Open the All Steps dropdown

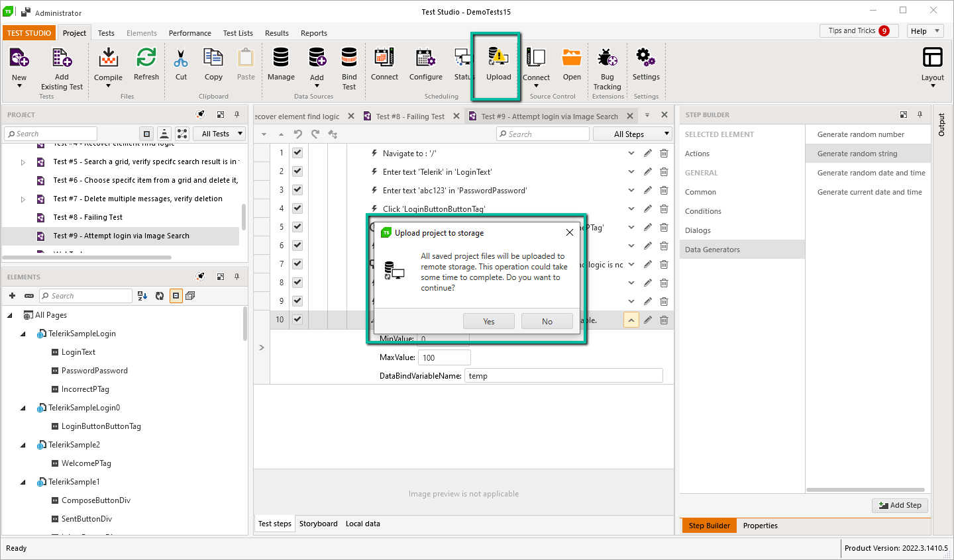tap(633, 134)
